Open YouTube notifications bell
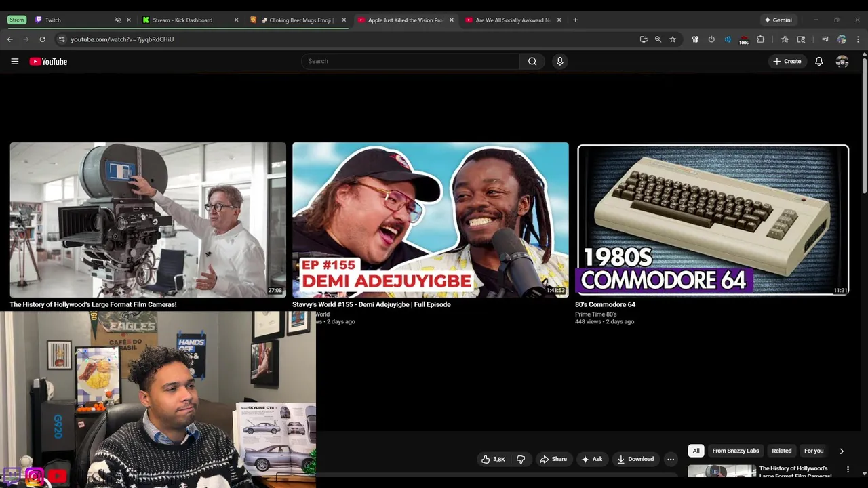 [x=819, y=61]
